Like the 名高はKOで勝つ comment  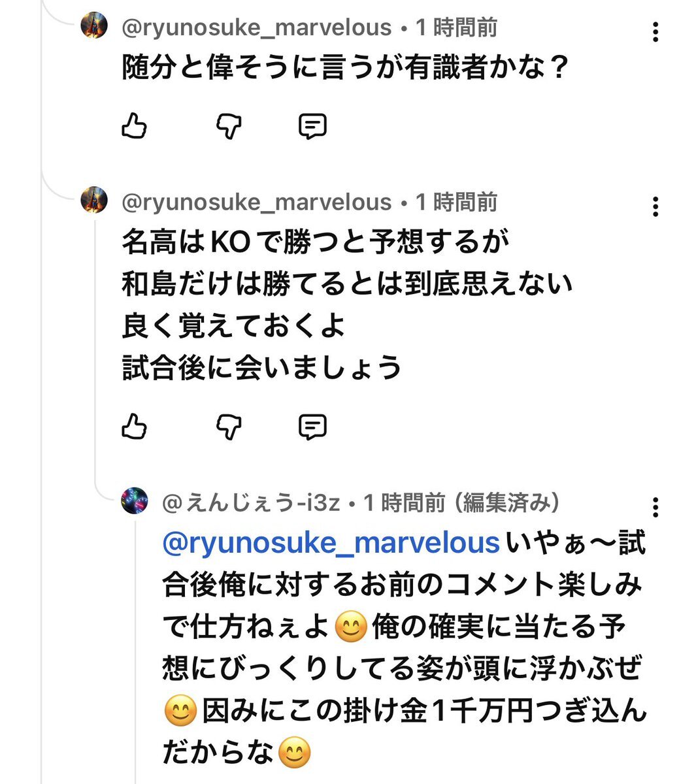click(x=135, y=427)
